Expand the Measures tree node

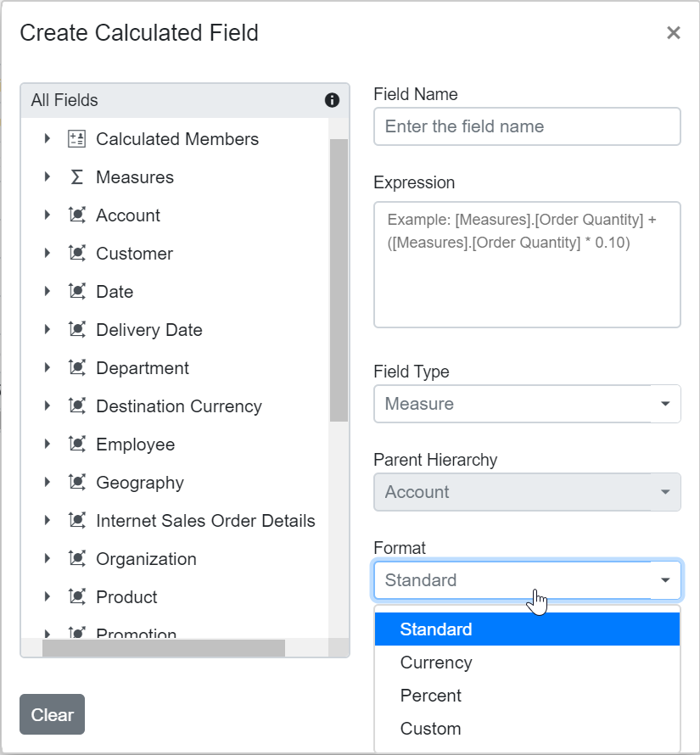48,176
